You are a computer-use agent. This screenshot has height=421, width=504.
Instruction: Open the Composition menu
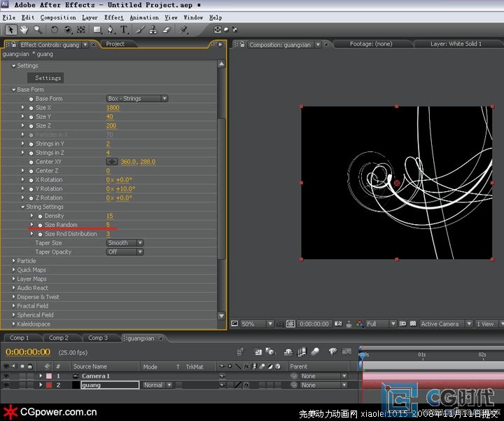click(x=58, y=18)
